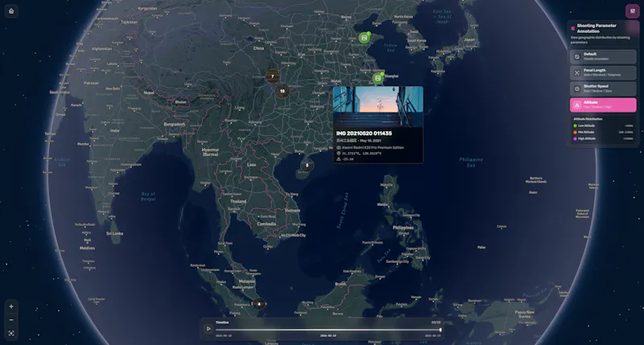Play the timeline animation
This screenshot has width=644, height=345.
[x=208, y=329]
